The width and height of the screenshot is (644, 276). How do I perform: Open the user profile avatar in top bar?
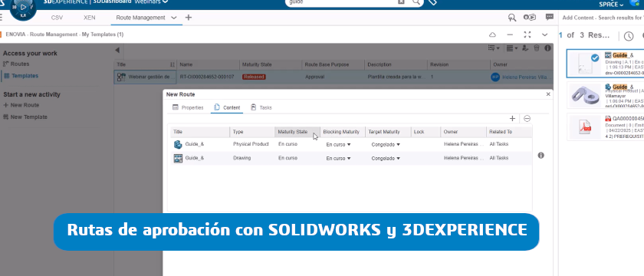pyautogui.click(x=635, y=2)
